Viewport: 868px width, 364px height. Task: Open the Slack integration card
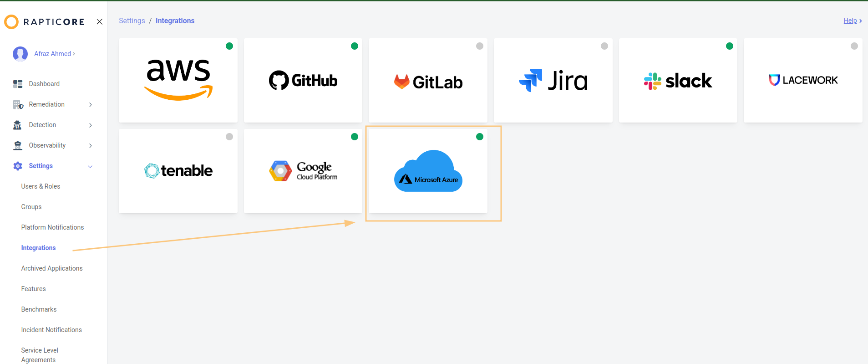[x=678, y=80]
